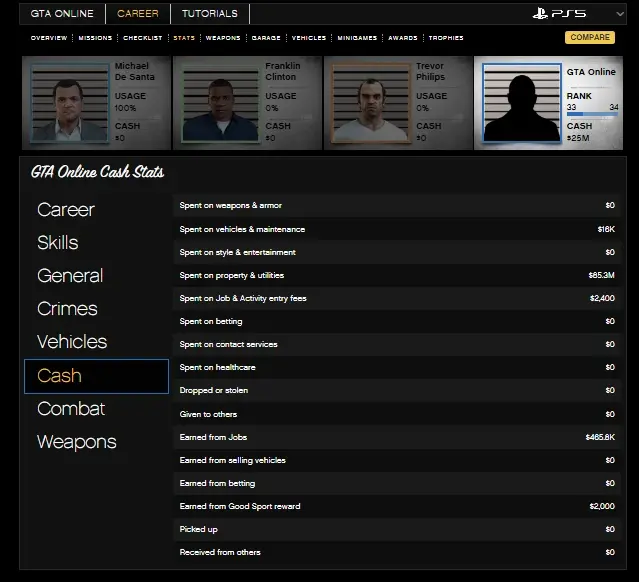Image resolution: width=639 pixels, height=582 pixels.
Task: Click 'Spent on betting' row
Action: [x=397, y=321]
